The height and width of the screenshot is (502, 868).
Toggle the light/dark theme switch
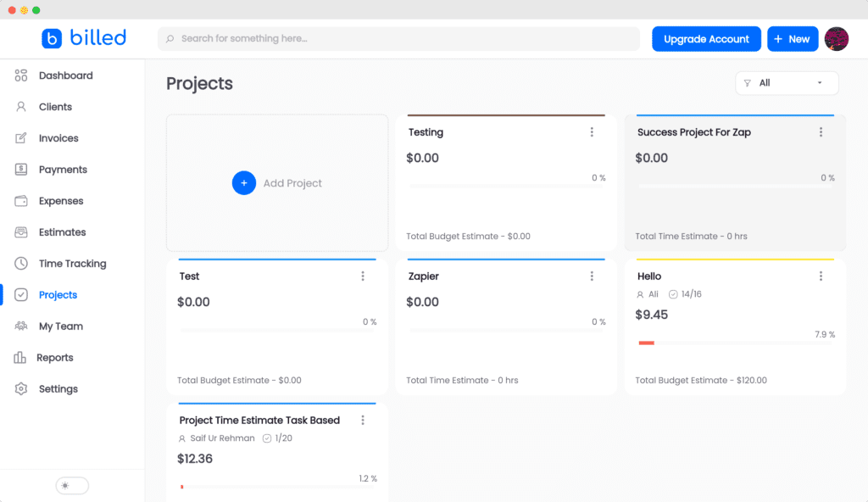coord(72,486)
